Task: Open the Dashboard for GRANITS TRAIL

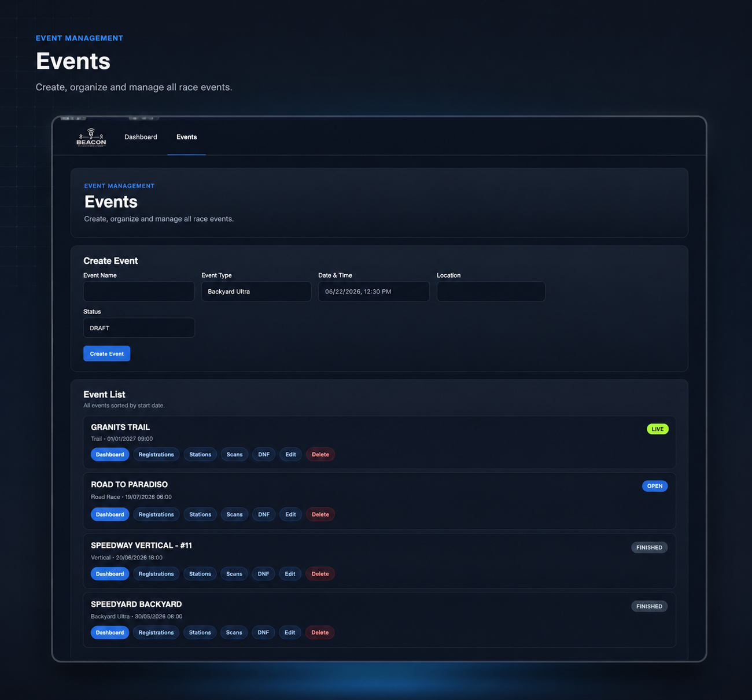Action: [x=110, y=455]
